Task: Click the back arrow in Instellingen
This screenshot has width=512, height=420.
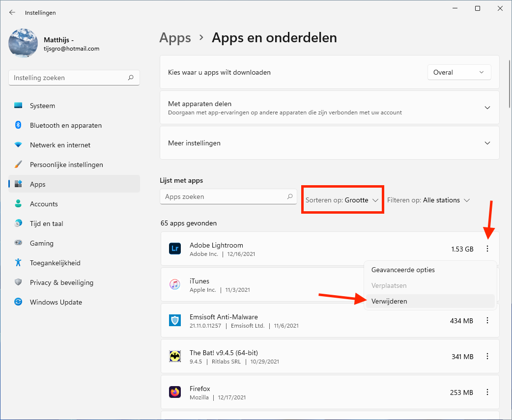Action: click(12, 13)
